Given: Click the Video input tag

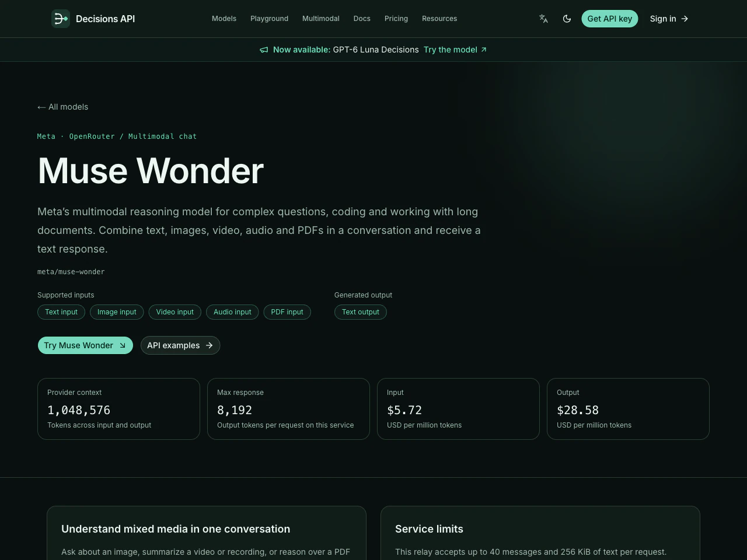Looking at the screenshot, I should coord(175,312).
